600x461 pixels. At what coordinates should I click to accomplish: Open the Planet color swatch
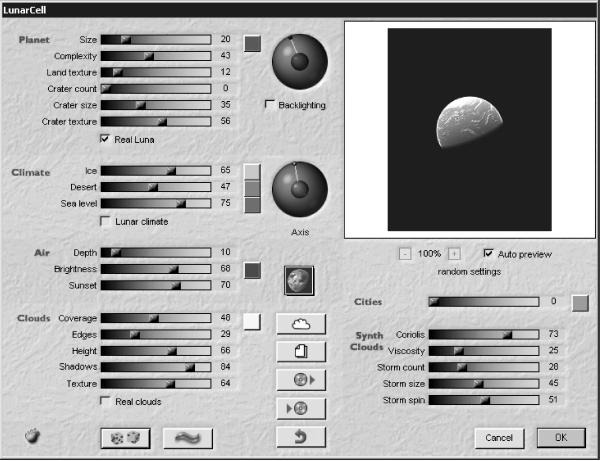click(253, 44)
